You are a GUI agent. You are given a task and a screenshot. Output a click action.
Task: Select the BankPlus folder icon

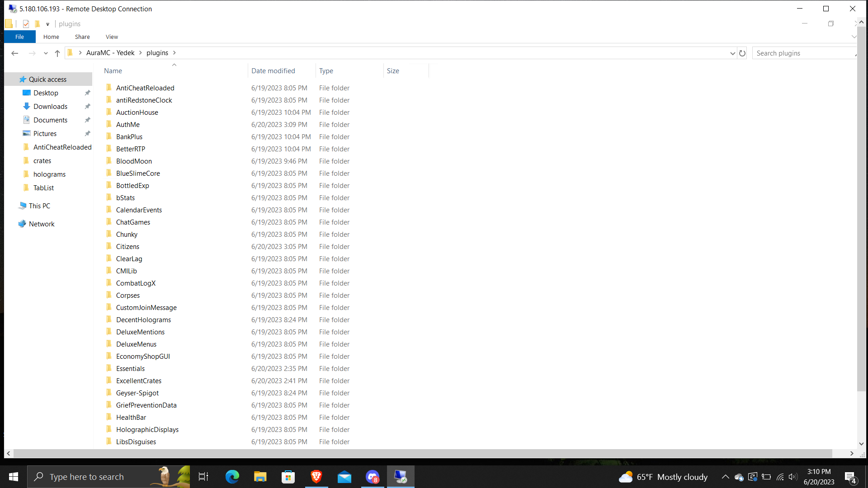coord(108,136)
